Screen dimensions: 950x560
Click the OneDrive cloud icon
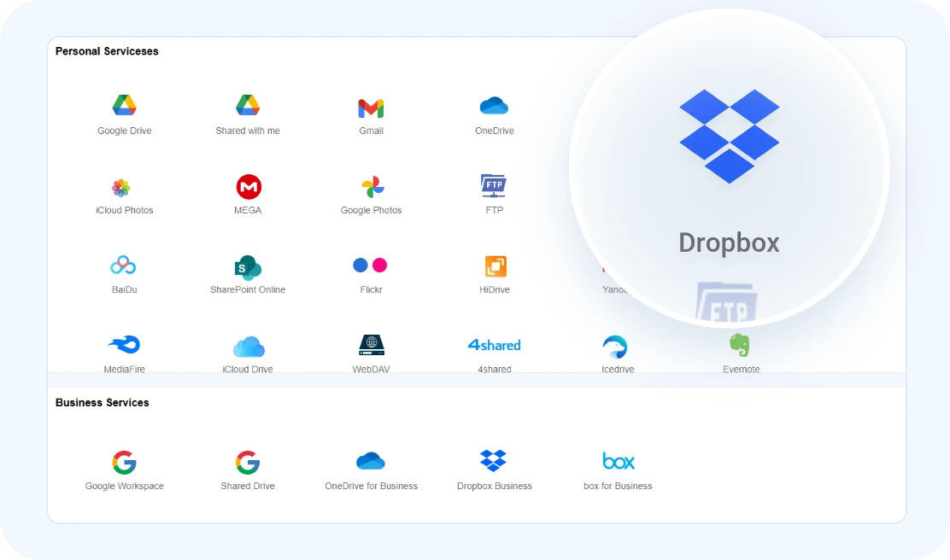pyautogui.click(x=494, y=106)
